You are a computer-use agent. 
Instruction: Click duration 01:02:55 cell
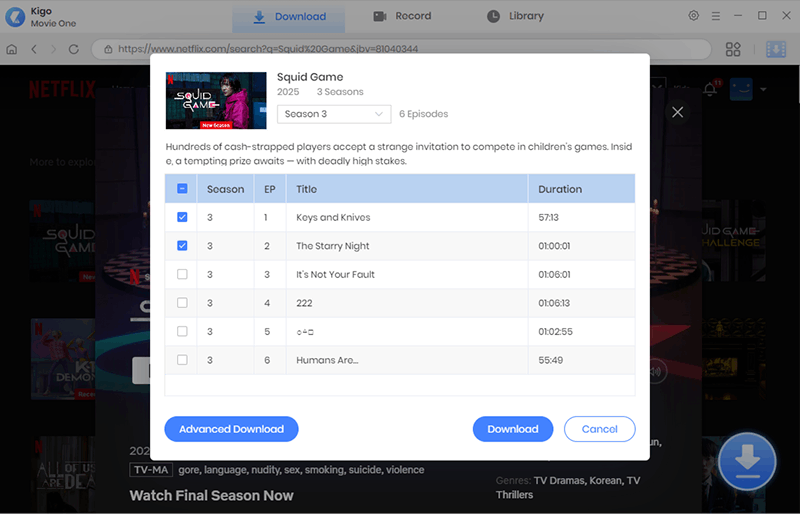[x=581, y=331]
